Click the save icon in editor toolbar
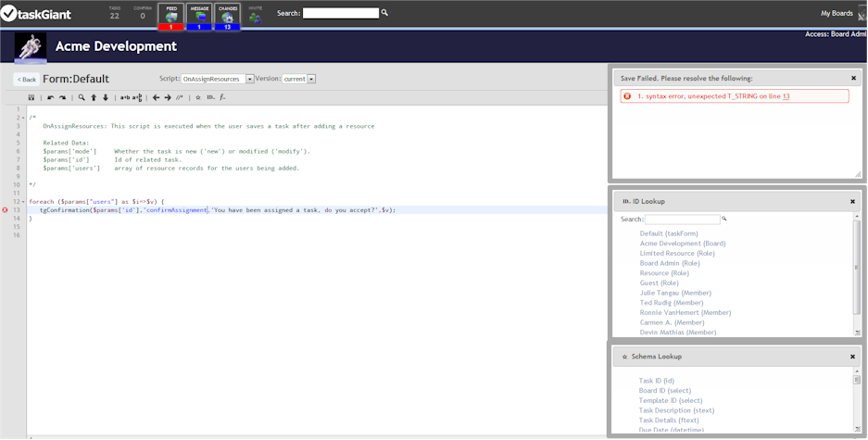This screenshot has height=440, width=868. click(x=31, y=97)
